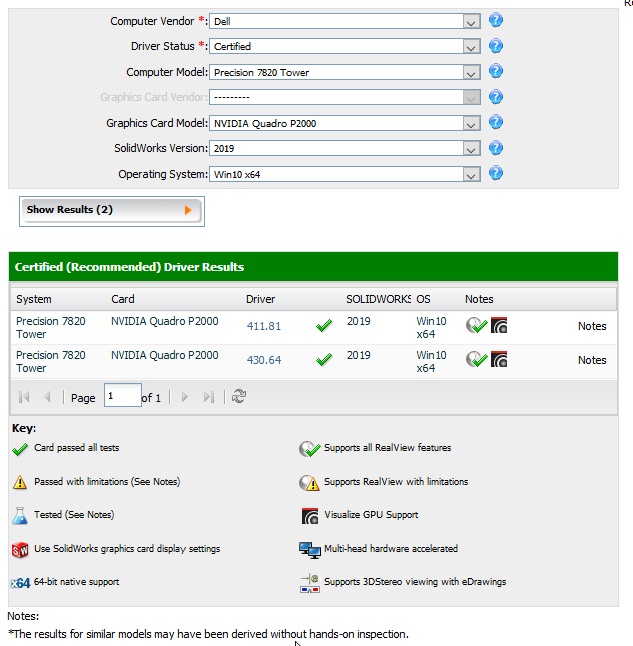Click 'Certified (Recommended) Driver Results' heading

tap(129, 267)
